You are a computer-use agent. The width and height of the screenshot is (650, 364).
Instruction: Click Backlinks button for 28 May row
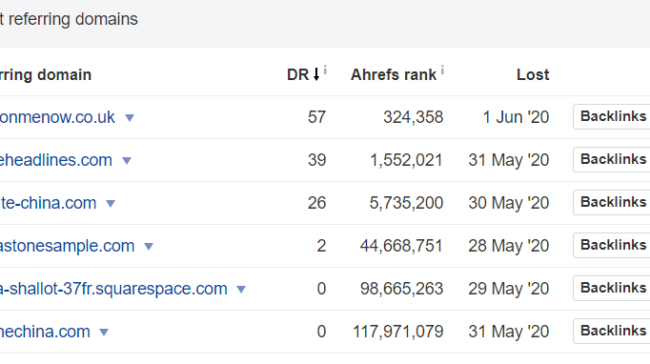click(x=611, y=245)
